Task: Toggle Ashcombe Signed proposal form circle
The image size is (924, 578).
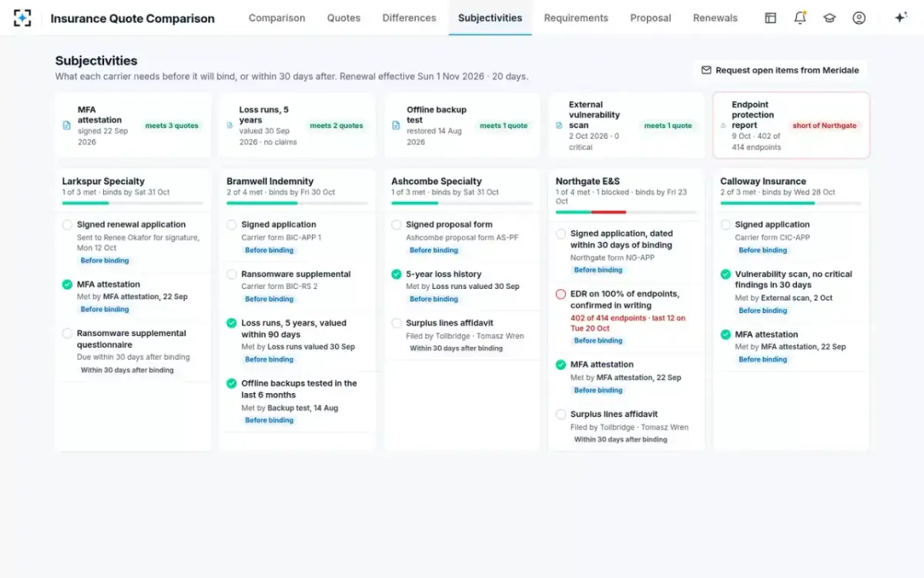Action: [397, 225]
